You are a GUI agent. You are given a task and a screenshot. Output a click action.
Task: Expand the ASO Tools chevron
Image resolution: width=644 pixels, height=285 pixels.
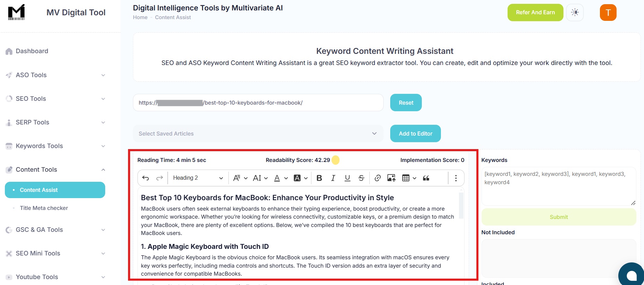point(103,75)
